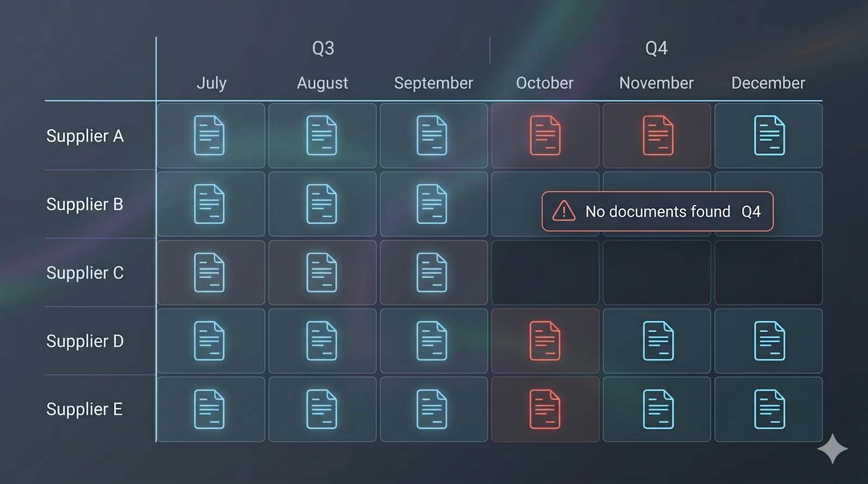The image size is (868, 484).
Task: Click the warning triangle icon
Action: pyautogui.click(x=564, y=211)
